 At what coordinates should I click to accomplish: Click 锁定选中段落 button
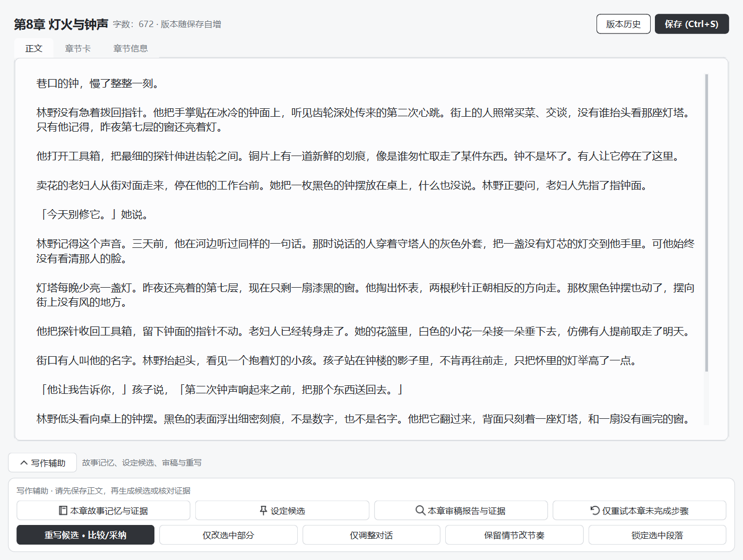point(657,535)
